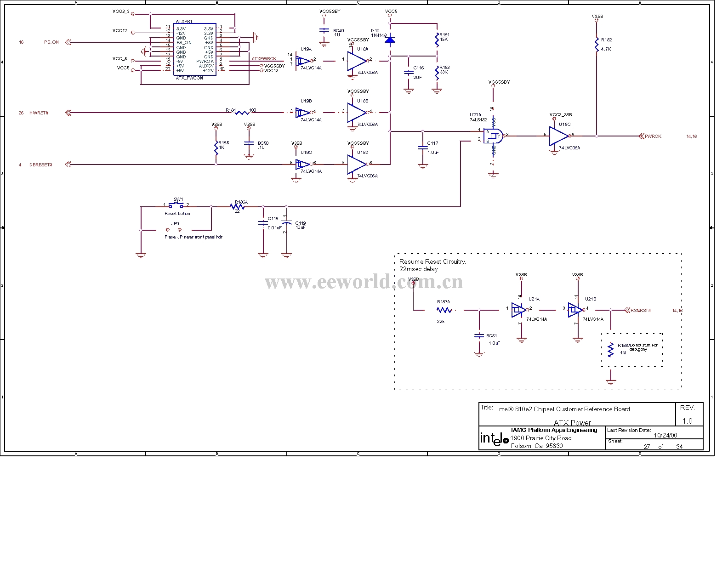Image resolution: width=728 pixels, height=562 pixels.
Task: Click the 'ATX Power' sheet name
Action: tap(572, 422)
